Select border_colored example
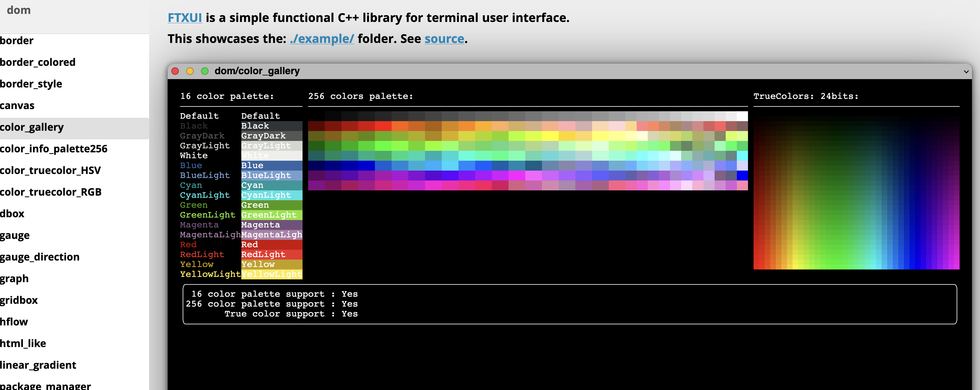 75,62
